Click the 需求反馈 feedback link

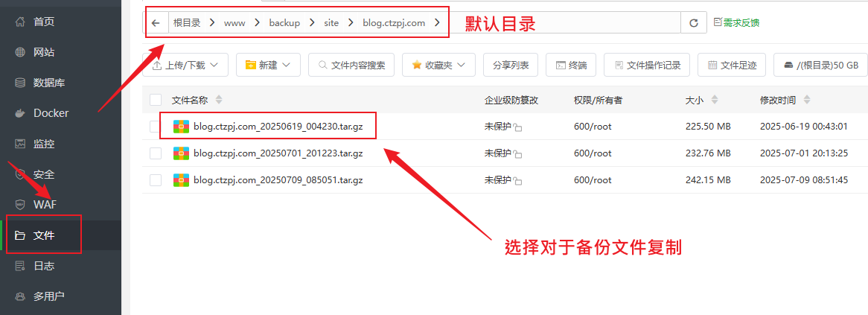(736, 23)
